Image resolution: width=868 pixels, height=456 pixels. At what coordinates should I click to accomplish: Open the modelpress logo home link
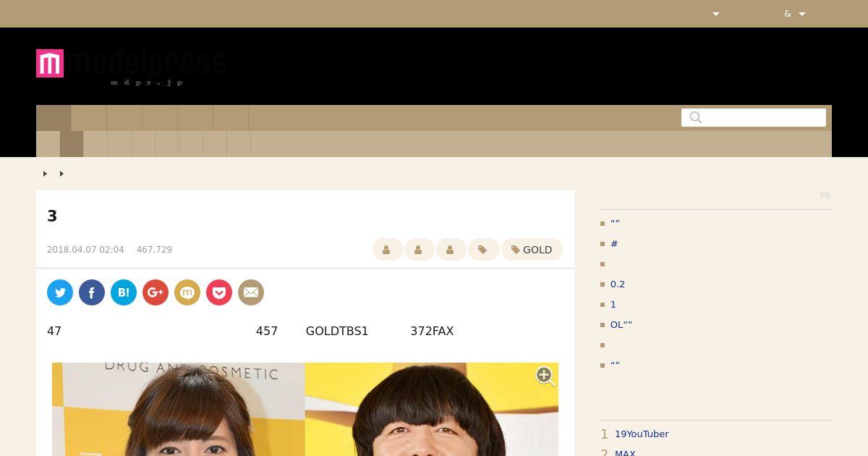131,67
